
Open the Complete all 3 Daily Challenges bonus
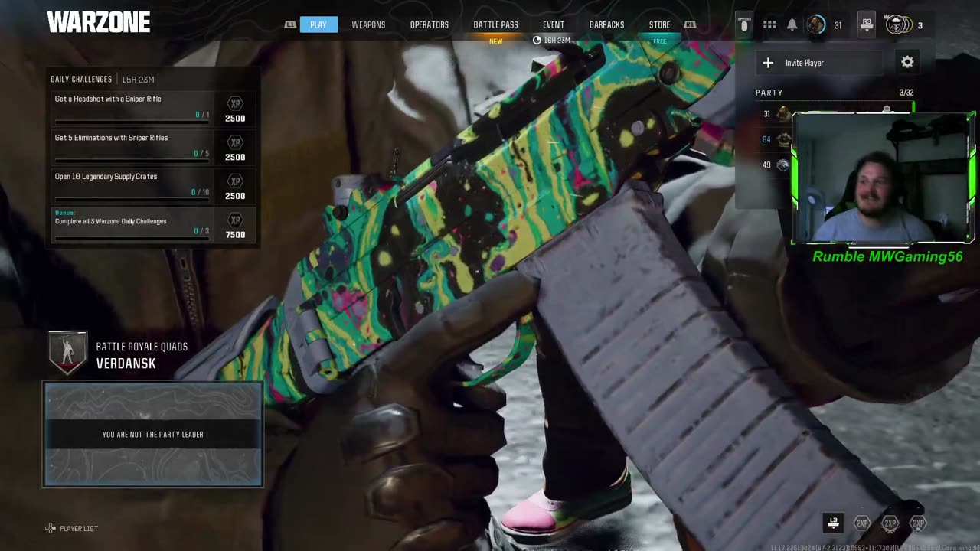pyautogui.click(x=153, y=224)
